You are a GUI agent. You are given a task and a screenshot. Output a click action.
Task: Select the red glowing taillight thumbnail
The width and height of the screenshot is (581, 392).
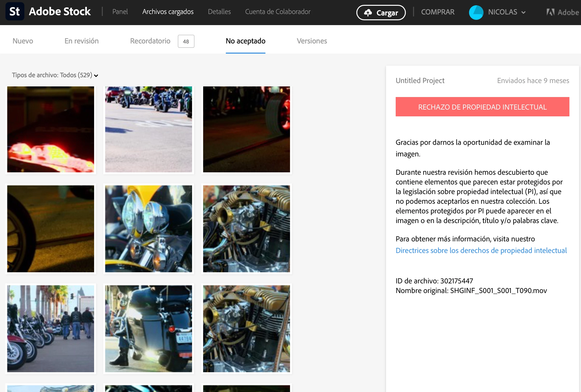click(51, 129)
